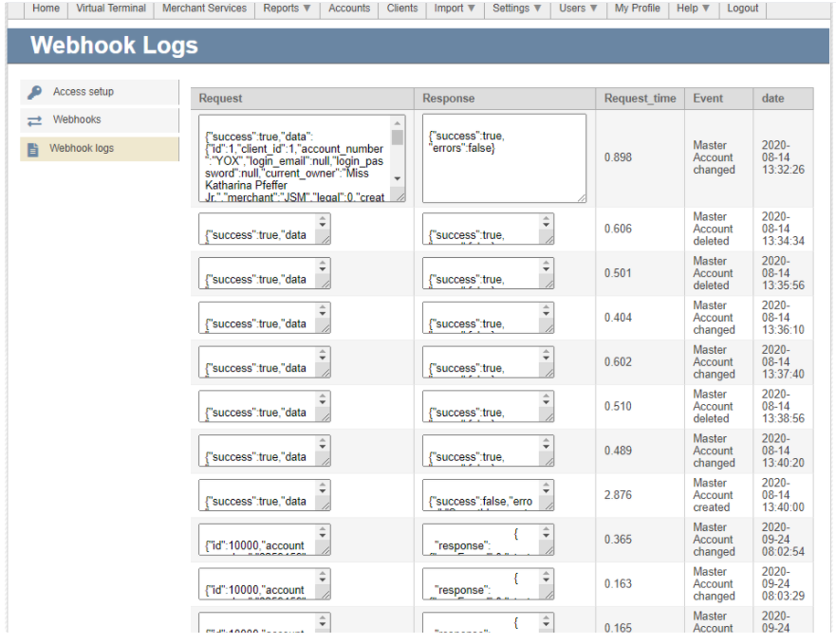Viewport: 836px width, 644px height.
Task: Click Response textarea scroll arrows in 0.163 row
Action: tap(546, 578)
